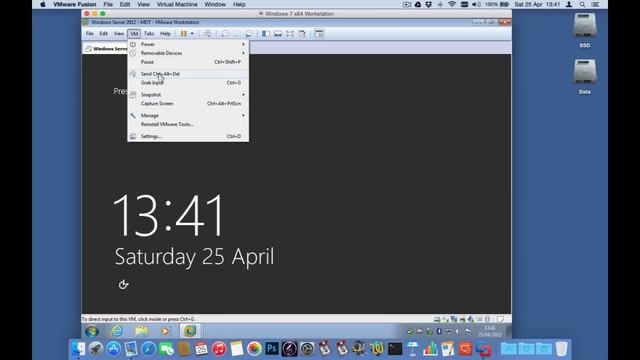Open Finder from the Dock
Screen dimensions: 640x360
point(78,349)
